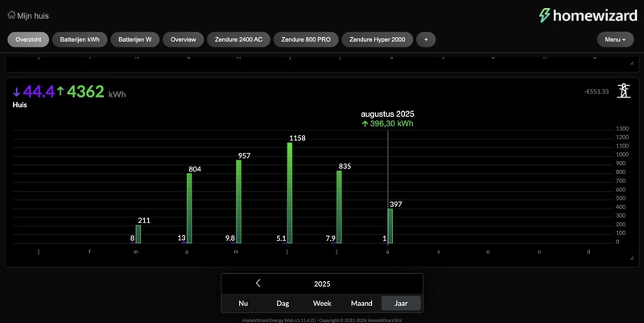Click the homewizard lightning logo
The width and height of the screenshot is (644, 323).
(x=545, y=15)
